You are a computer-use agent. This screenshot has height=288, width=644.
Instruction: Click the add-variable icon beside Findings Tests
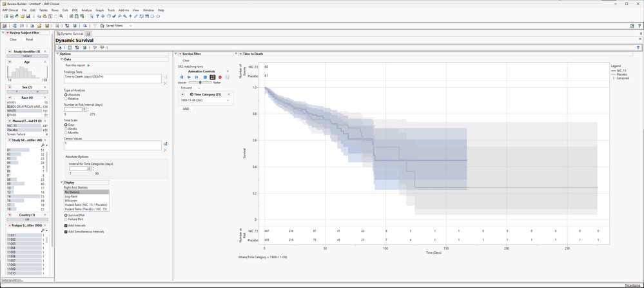coord(166,77)
